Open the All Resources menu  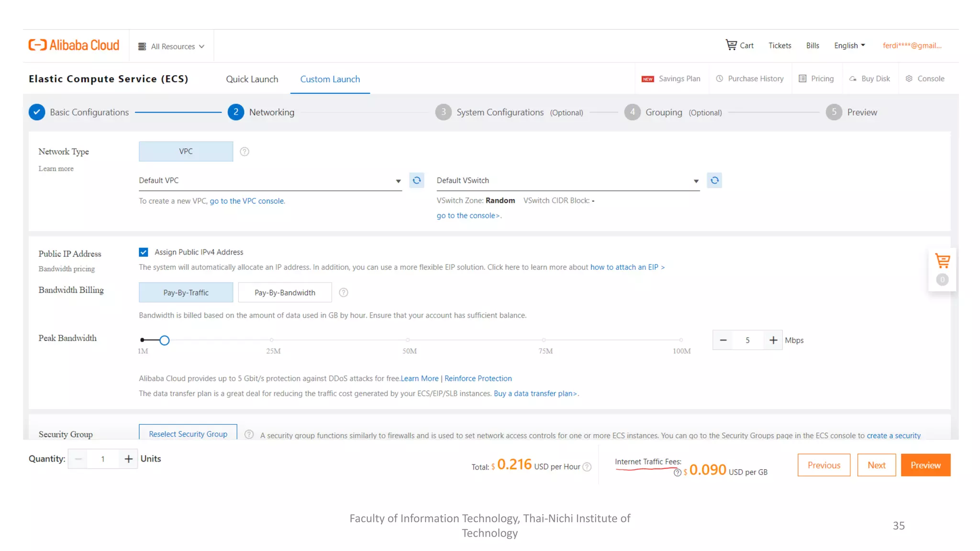click(172, 46)
